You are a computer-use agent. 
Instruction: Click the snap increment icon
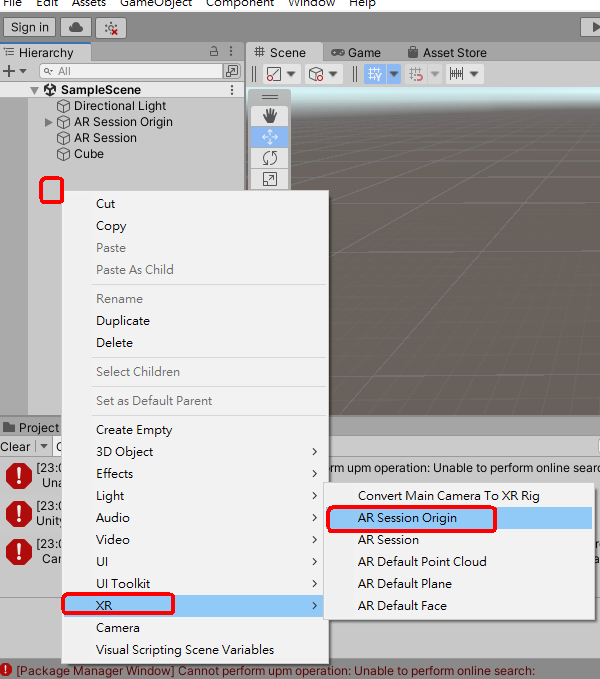[x=456, y=74]
